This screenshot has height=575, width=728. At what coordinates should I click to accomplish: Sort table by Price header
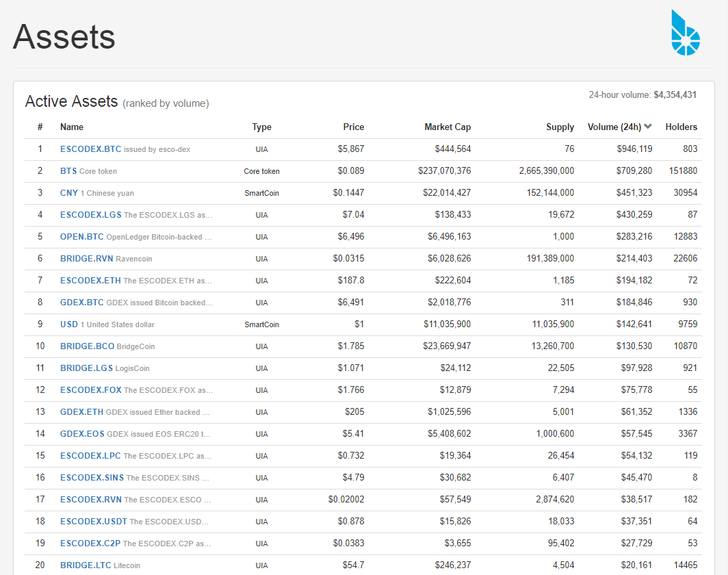pos(353,127)
